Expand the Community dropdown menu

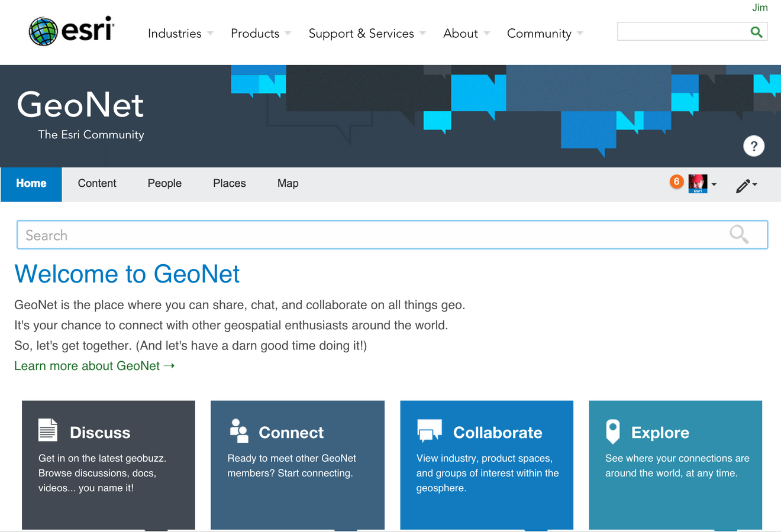545,34
